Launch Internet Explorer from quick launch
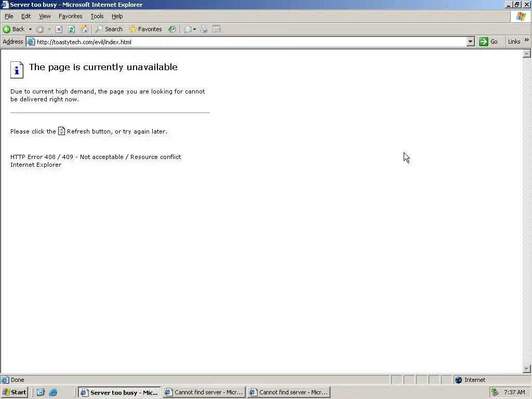Screen dimensions: 532x399 (54, 392)
